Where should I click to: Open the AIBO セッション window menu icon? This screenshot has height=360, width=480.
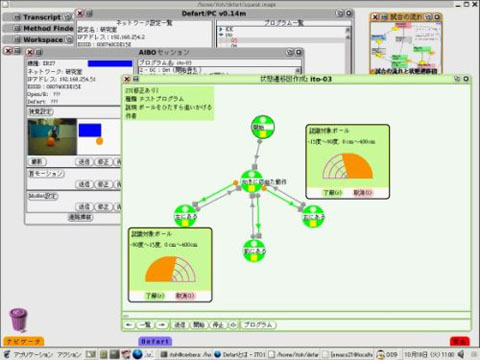click(x=39, y=52)
